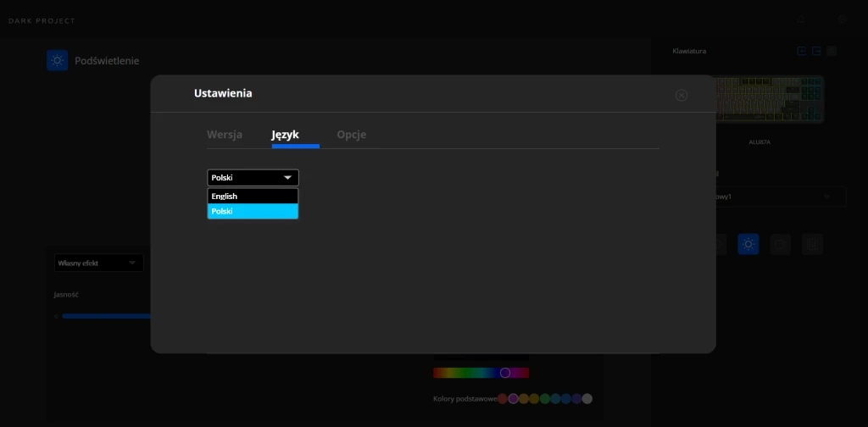Screen dimensions: 868x427
Task: Open the Opcje tab
Action: (351, 135)
